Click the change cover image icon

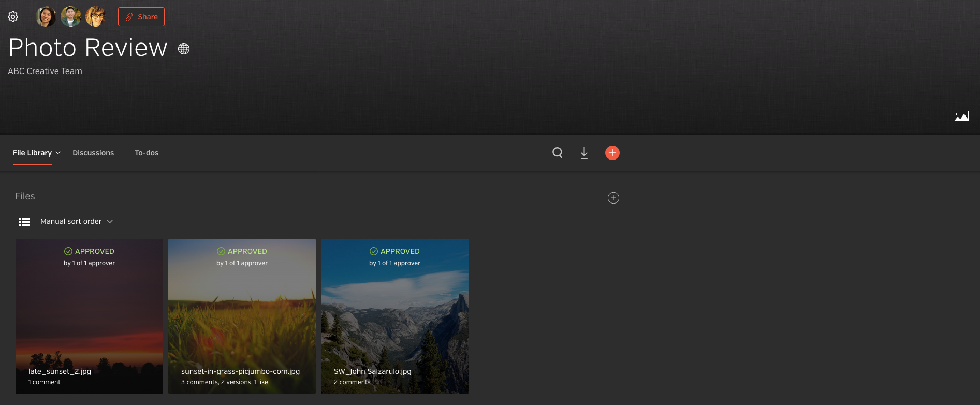[961, 116]
